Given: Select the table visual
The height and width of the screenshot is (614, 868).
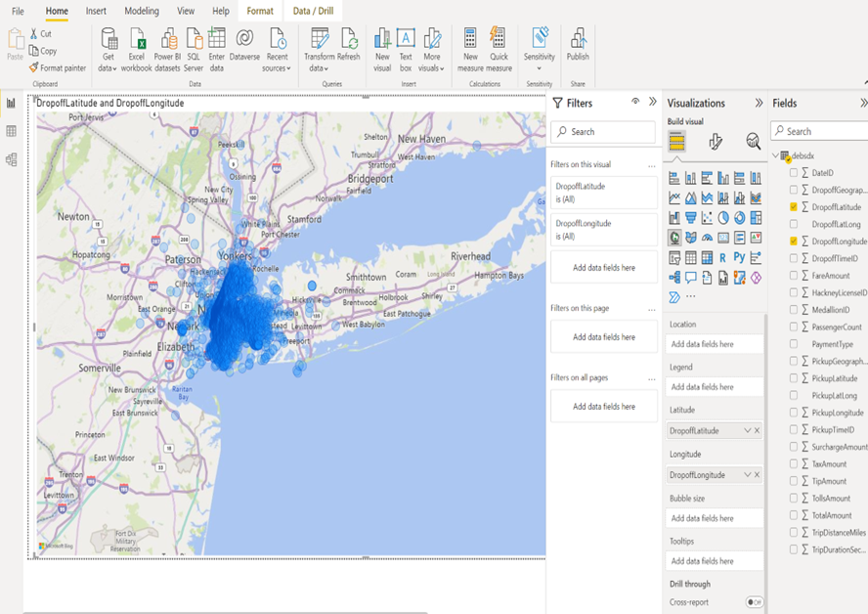Looking at the screenshot, I should click(x=690, y=257).
